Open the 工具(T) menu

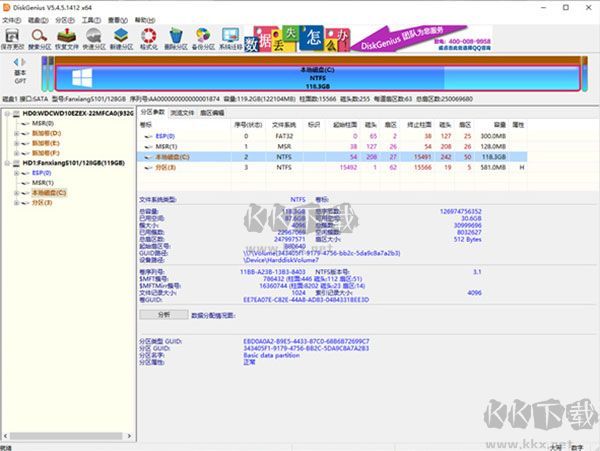(91, 20)
